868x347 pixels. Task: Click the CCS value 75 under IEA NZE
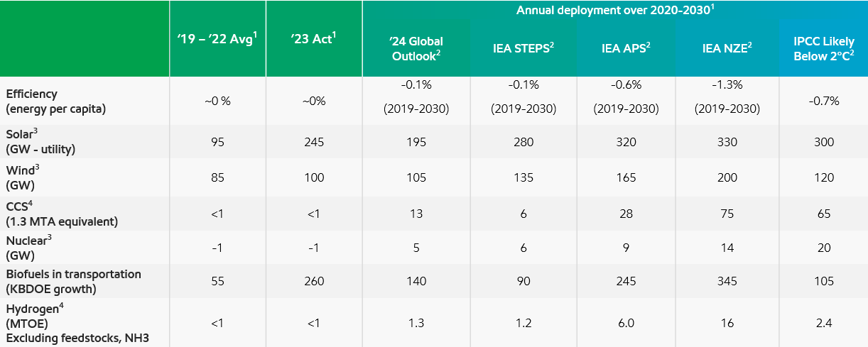click(x=727, y=214)
